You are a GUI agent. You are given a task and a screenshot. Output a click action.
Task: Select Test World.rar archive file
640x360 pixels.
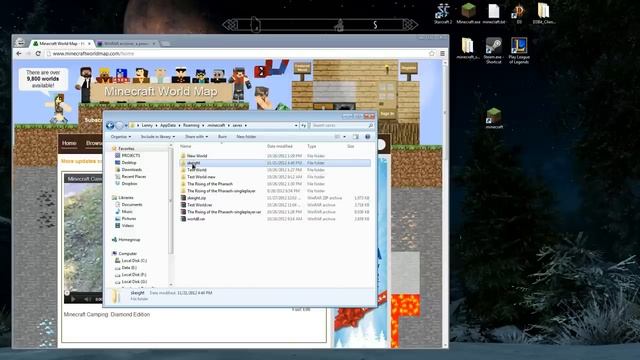[200, 205]
